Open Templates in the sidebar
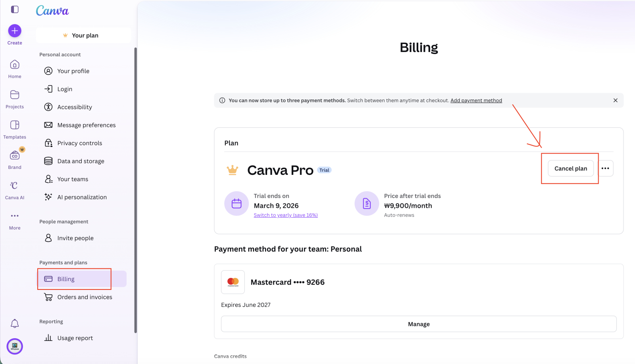 click(15, 130)
